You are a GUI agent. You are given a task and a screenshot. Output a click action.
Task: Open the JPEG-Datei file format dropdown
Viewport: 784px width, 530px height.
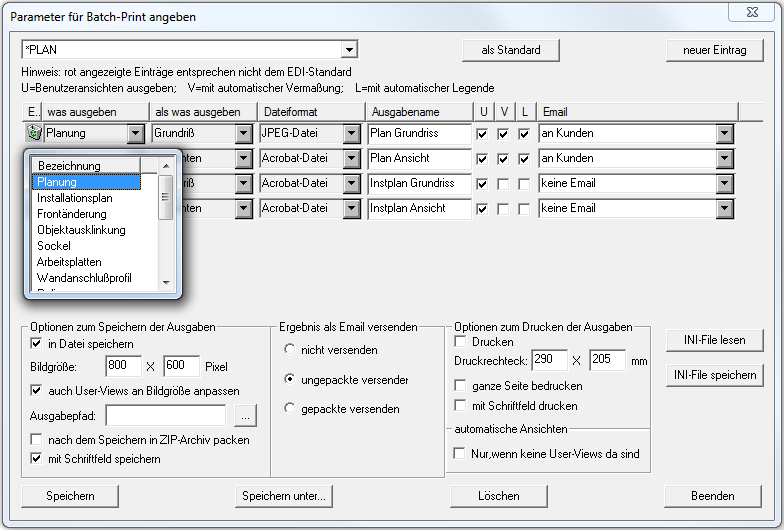352,134
